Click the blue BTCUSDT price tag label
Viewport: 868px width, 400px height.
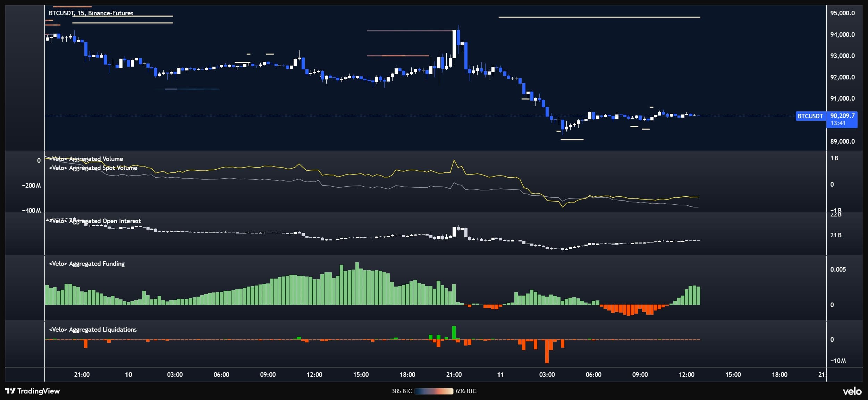click(x=810, y=116)
